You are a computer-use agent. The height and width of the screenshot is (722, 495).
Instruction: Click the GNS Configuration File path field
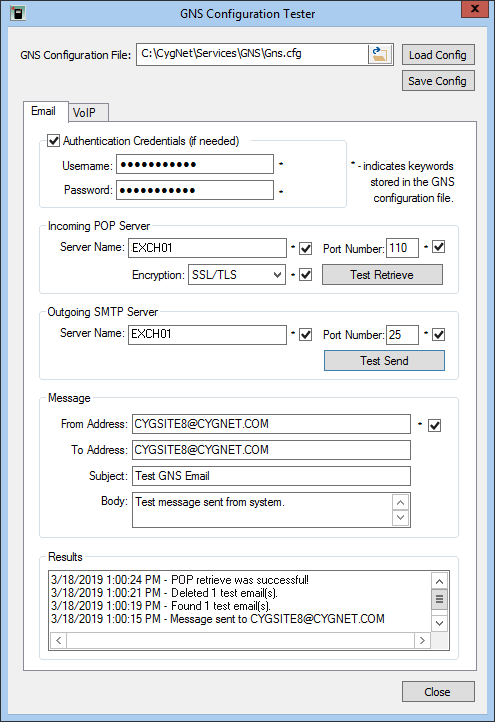(x=252, y=54)
